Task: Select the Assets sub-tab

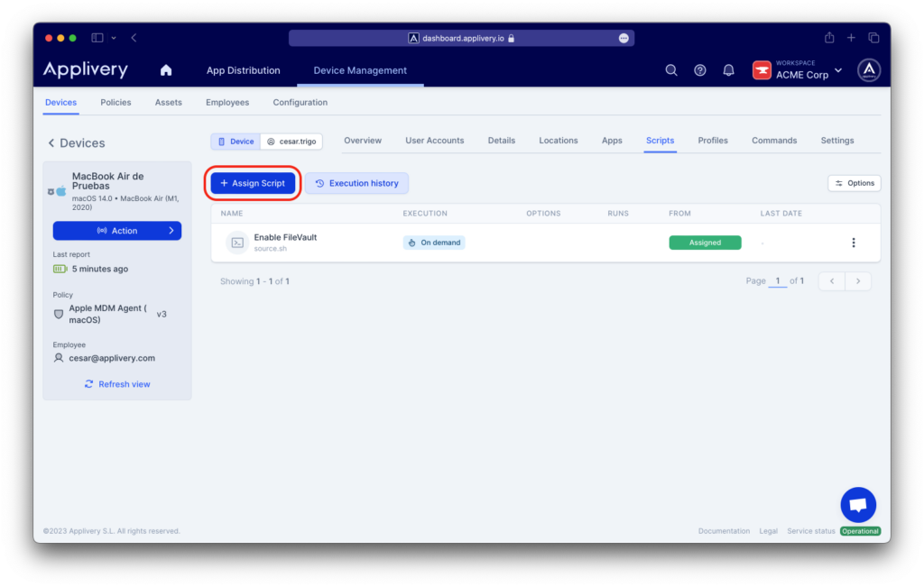Action: click(169, 103)
